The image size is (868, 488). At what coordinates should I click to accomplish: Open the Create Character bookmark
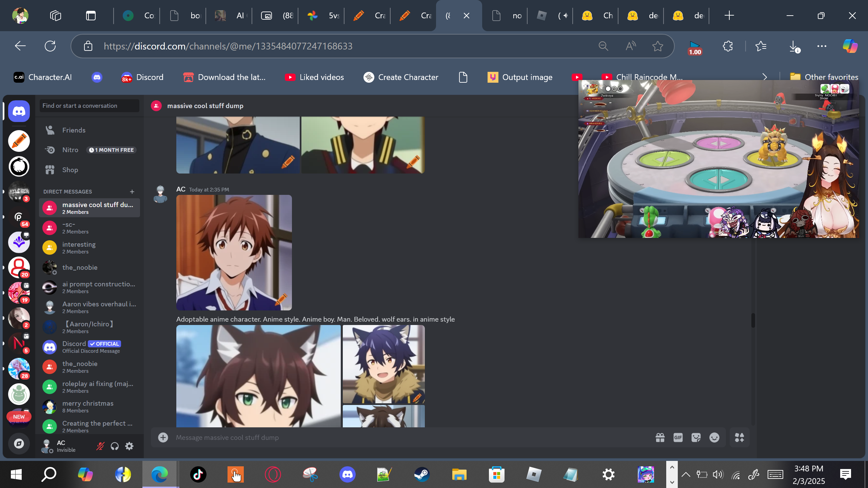click(401, 77)
